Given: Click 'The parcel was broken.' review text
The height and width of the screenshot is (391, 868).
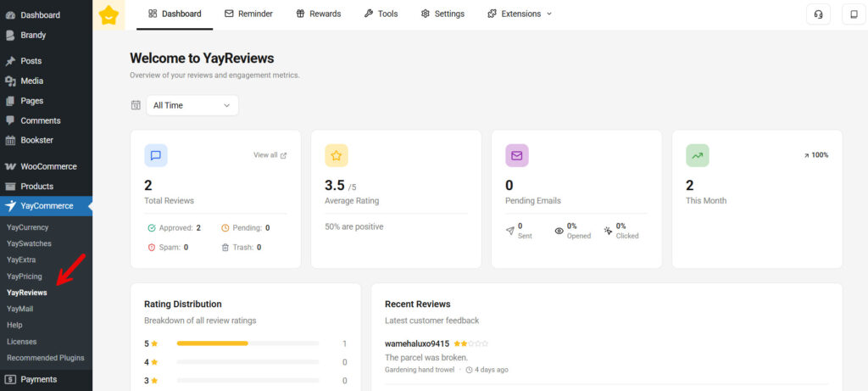Looking at the screenshot, I should (426, 357).
